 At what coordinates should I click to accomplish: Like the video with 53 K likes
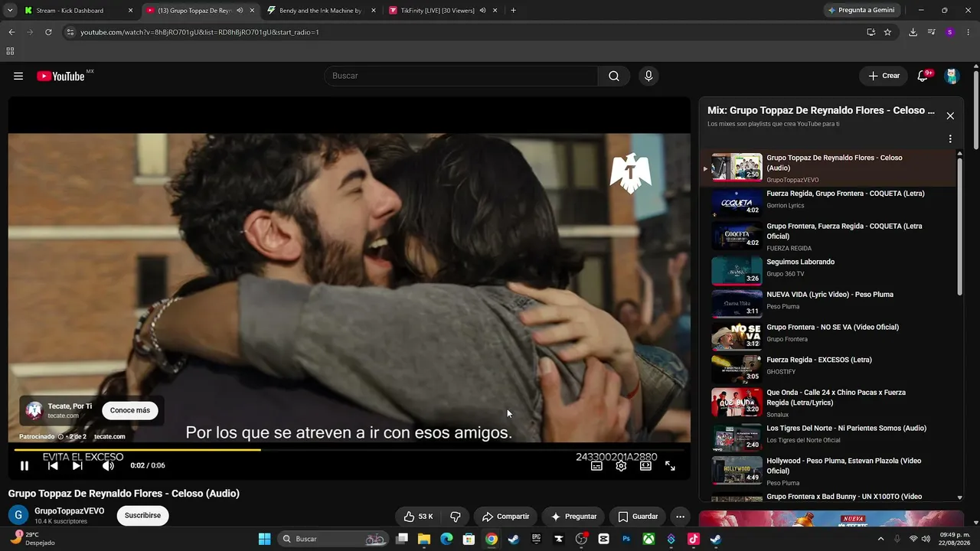418,517
